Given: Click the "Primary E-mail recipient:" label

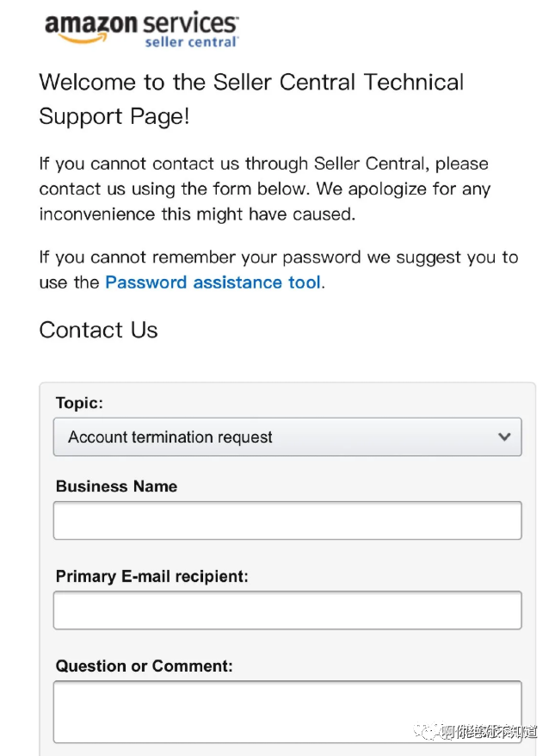Looking at the screenshot, I should [x=151, y=576].
